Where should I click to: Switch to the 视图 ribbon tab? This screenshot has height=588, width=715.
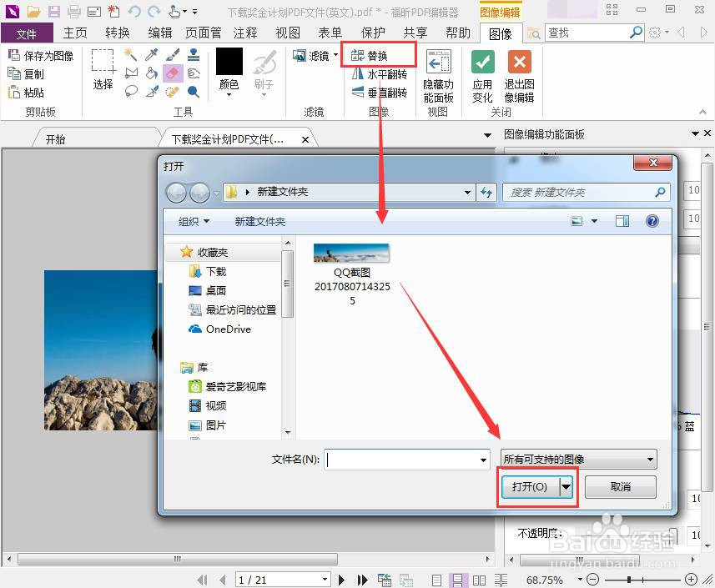point(287,33)
